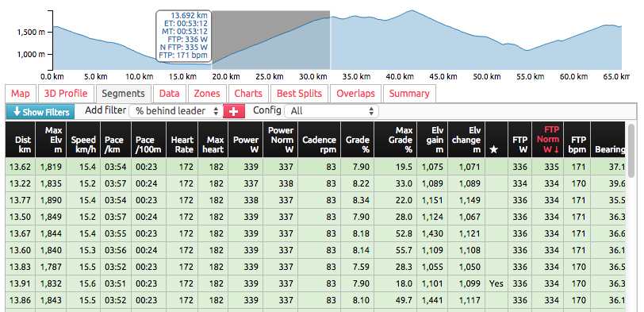Click max elevation cell '1,787'
This screenshot has width=644, height=312.
51,267
